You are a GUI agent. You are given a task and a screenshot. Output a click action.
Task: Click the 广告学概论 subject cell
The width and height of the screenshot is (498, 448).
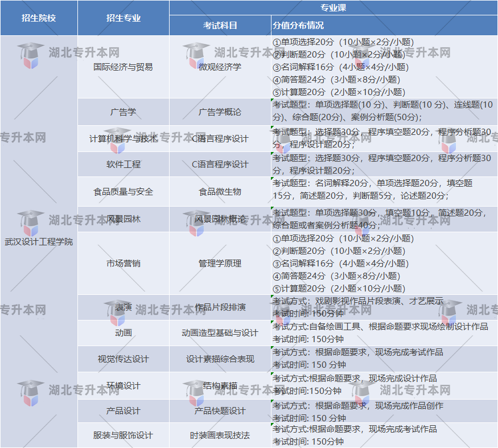pos(220,112)
